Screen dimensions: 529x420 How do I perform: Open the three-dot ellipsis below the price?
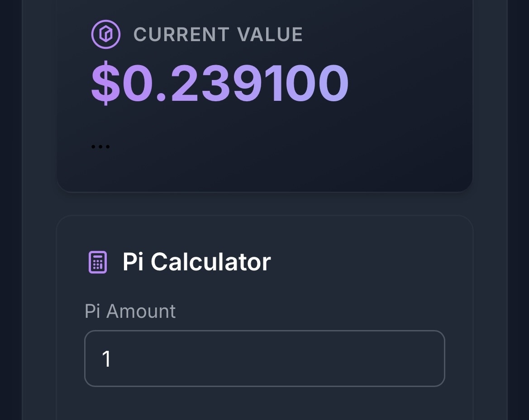[100, 146]
